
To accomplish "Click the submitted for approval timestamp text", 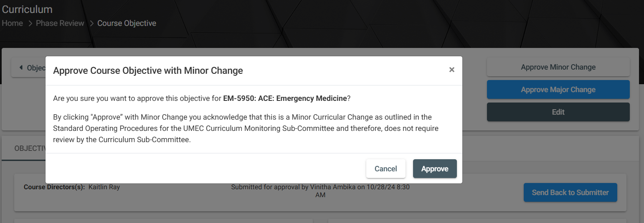I will 320,191.
